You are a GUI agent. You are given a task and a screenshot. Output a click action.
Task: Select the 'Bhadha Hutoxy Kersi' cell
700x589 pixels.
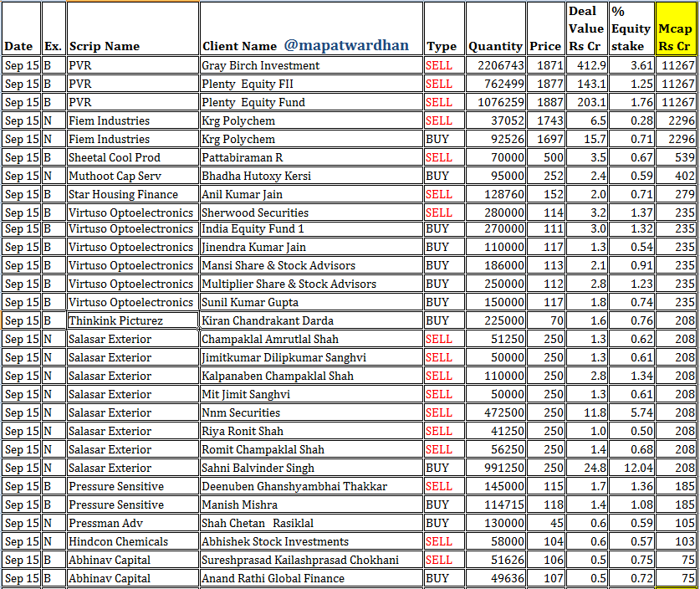click(x=312, y=176)
